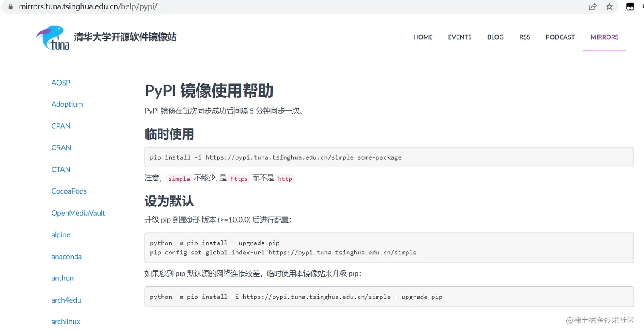This screenshot has height=334, width=644.
Task: Select the MIRRORS navigation tab
Action: pyautogui.click(x=604, y=37)
